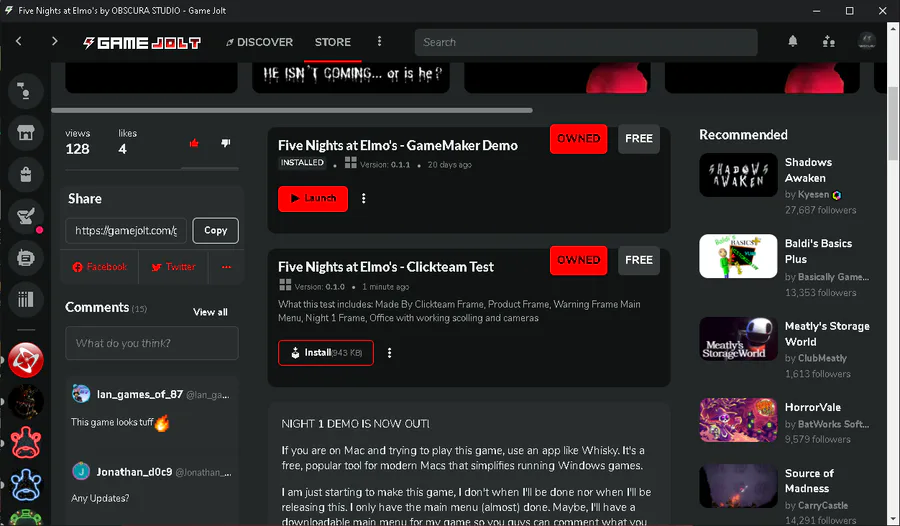
Task: View all comments
Action: point(210,312)
